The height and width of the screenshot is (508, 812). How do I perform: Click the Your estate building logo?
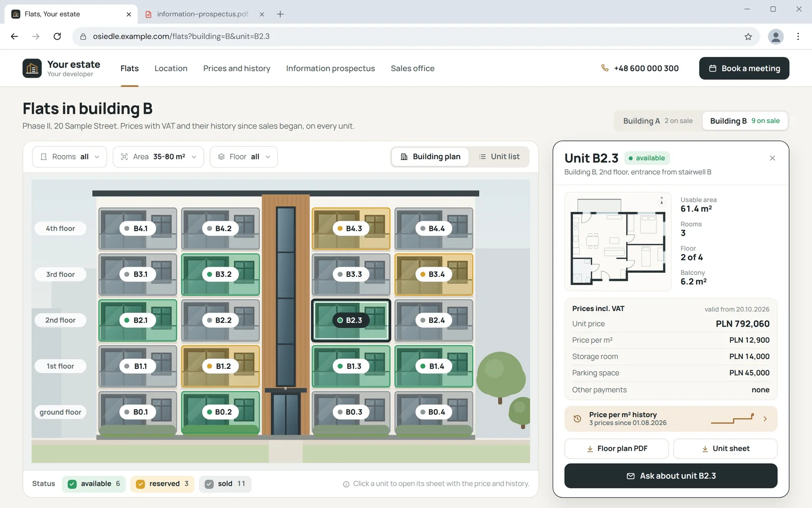(x=32, y=68)
